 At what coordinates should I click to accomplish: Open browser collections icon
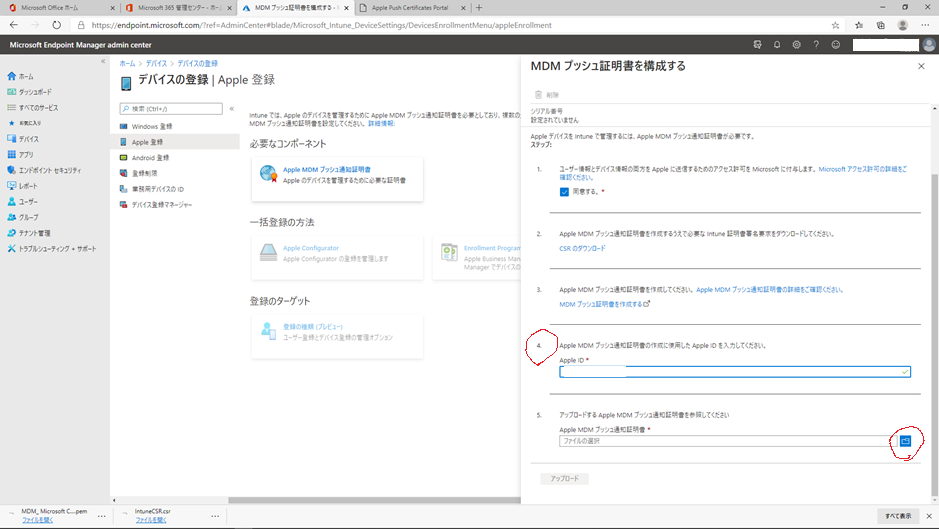click(880, 25)
